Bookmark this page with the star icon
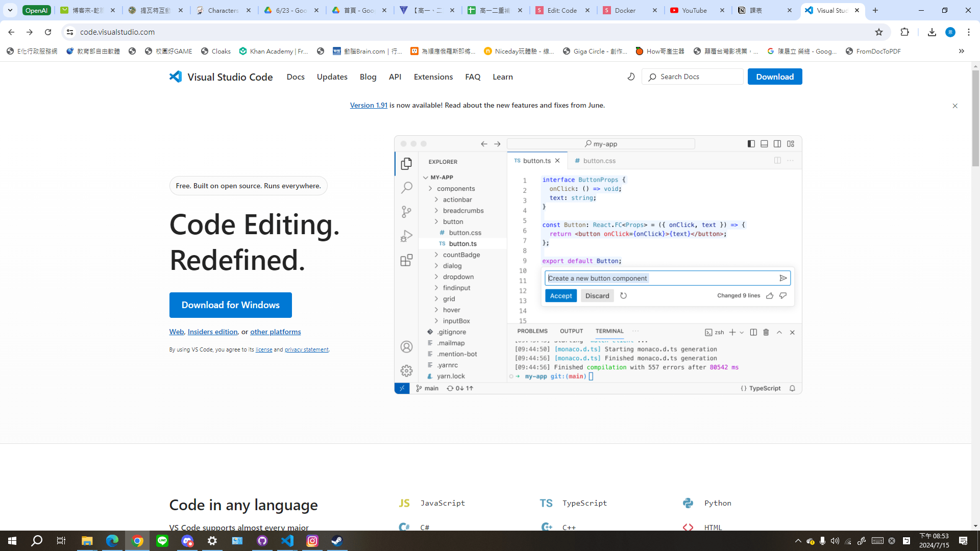Image resolution: width=980 pixels, height=551 pixels. tap(879, 32)
